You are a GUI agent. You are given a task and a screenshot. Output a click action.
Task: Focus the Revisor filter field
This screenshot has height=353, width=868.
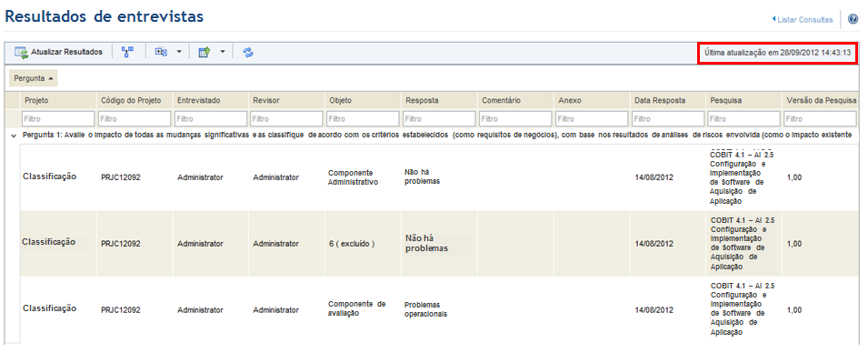point(286,118)
